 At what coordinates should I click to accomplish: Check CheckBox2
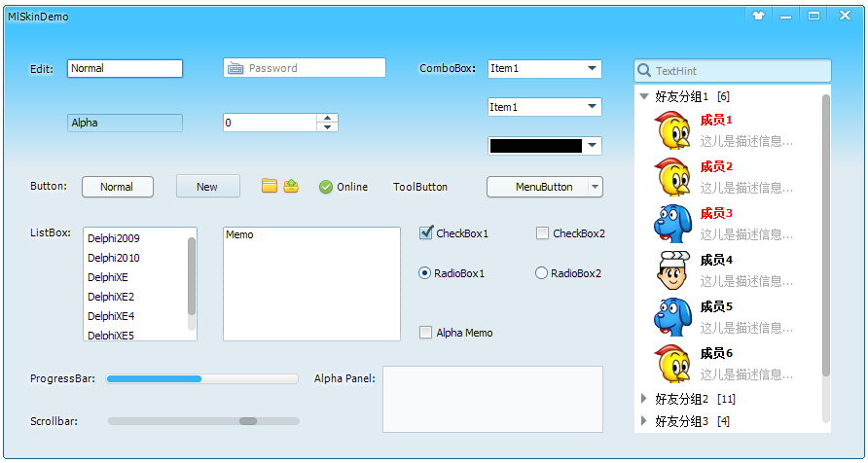pyautogui.click(x=542, y=233)
